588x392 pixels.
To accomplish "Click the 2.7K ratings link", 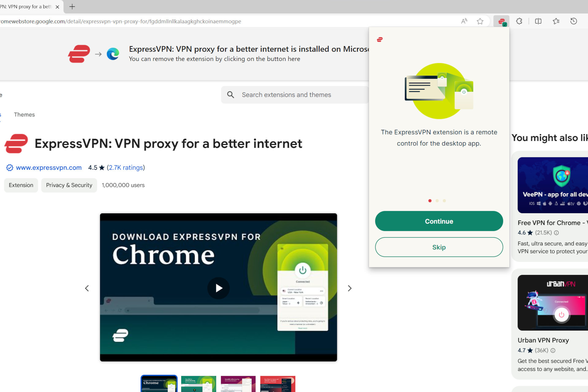I will point(126,168).
